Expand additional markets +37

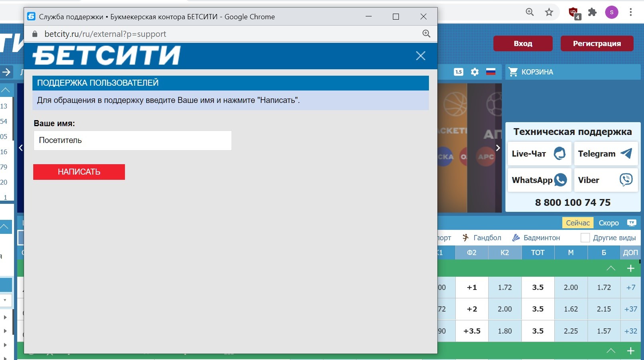(x=631, y=309)
